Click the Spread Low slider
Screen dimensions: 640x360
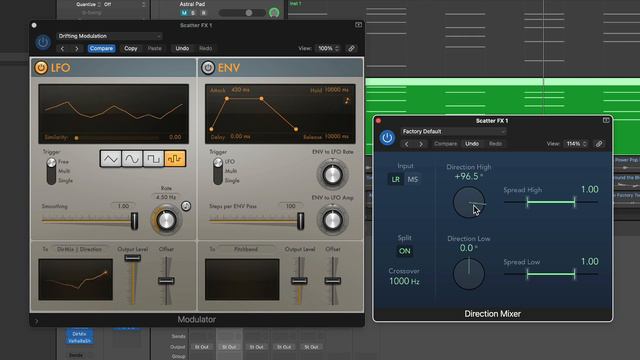551,274
